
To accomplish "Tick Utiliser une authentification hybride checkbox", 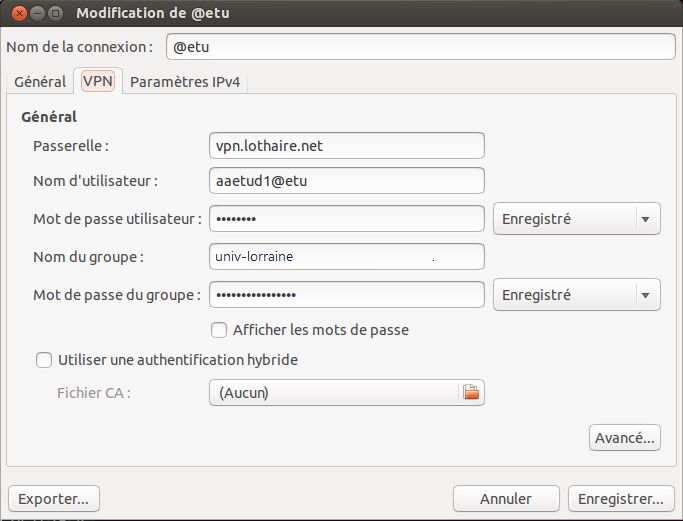I will point(44,360).
